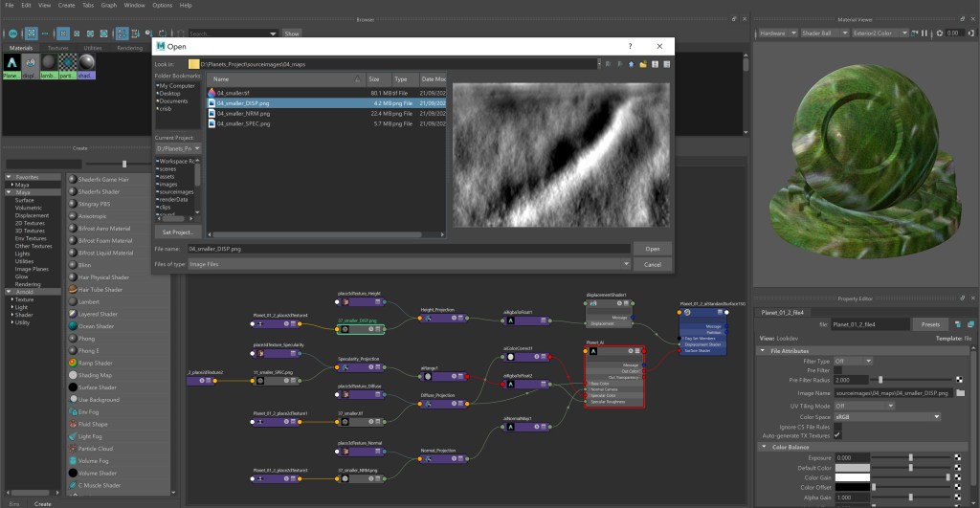Screen dimensions: 980x508
Task: Click the home folder icon in Open dialog
Action: (x=632, y=64)
